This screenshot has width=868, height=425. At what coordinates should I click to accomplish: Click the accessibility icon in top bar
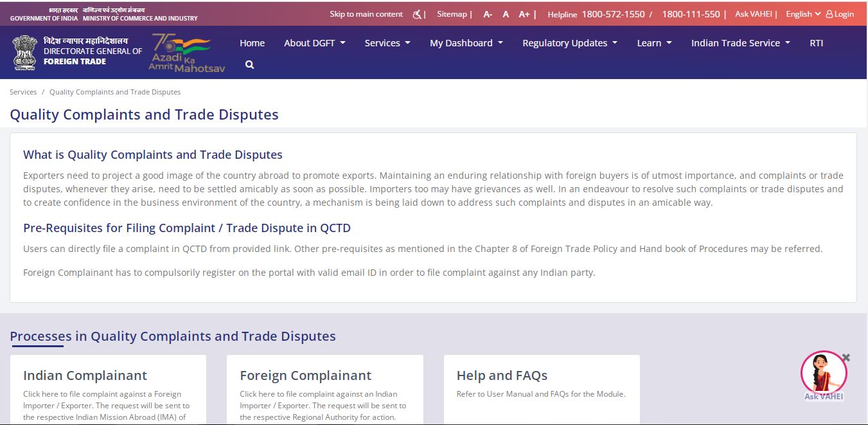417,14
